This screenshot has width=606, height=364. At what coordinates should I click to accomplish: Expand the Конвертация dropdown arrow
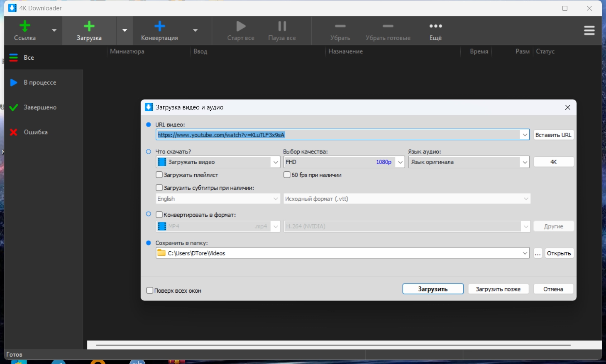coord(195,30)
